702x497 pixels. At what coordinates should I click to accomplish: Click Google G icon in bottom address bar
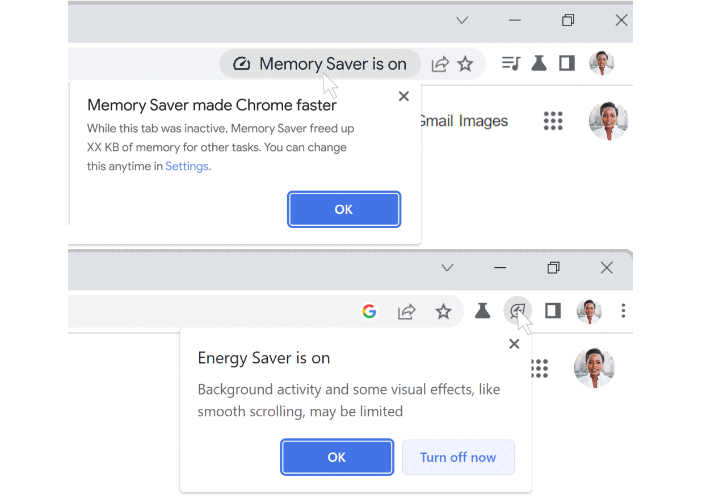369,311
